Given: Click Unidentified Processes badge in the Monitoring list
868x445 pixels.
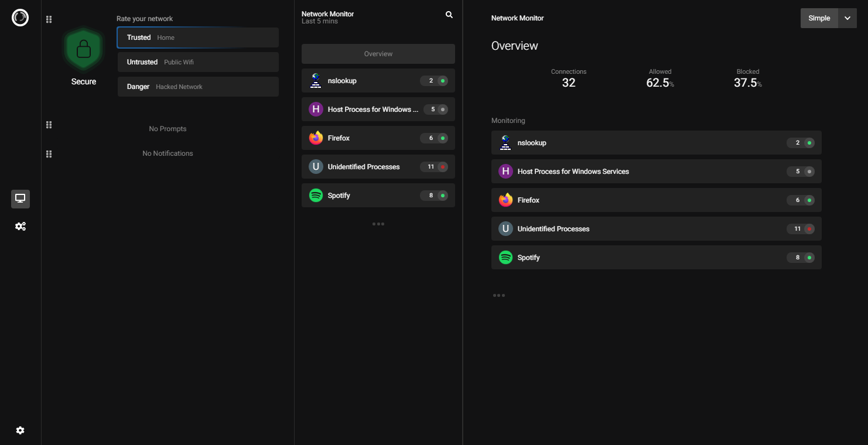Looking at the screenshot, I should point(801,229).
